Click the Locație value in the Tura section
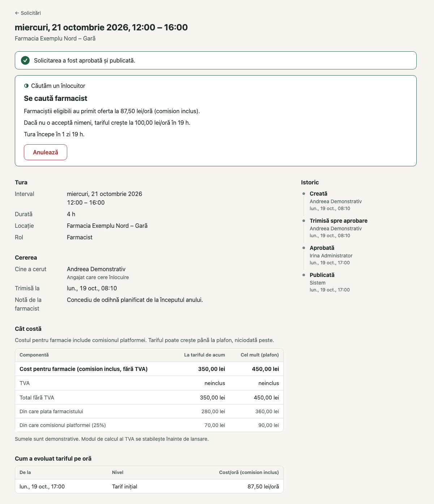Screen dimensions: 434x504 coord(107,226)
